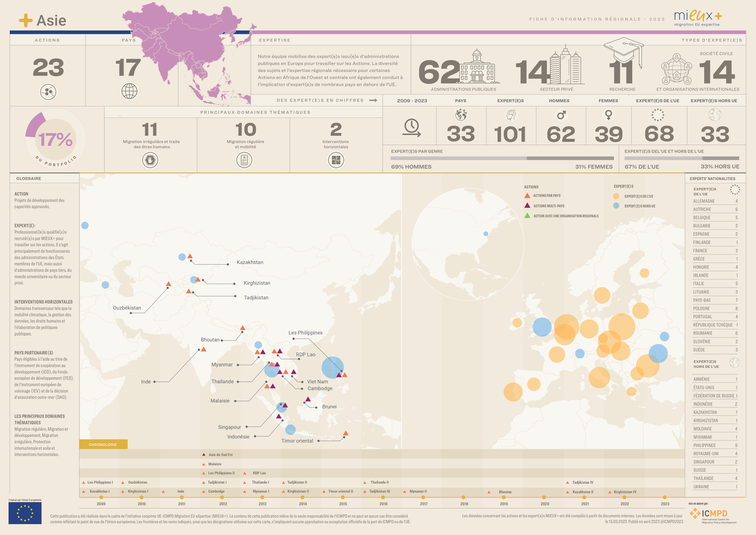Click the arrow after 'Des expert(e)s en chiffres'

coord(373,101)
